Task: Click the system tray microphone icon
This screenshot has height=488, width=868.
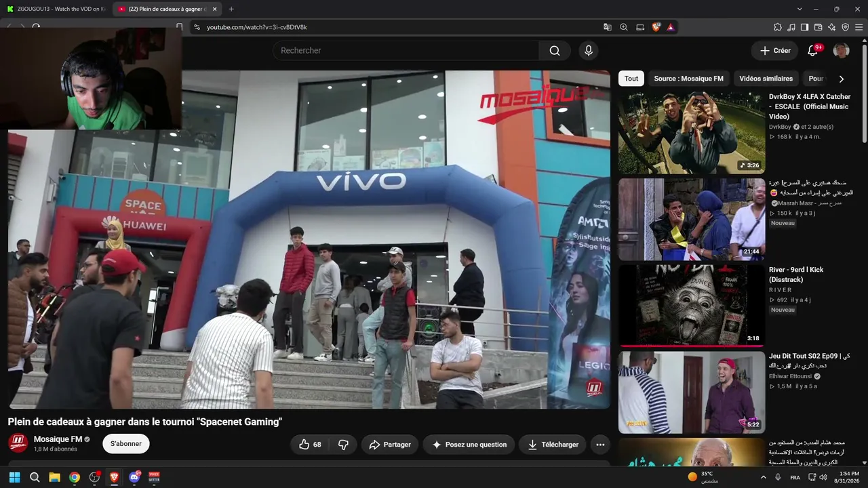Action: pyautogui.click(x=778, y=477)
